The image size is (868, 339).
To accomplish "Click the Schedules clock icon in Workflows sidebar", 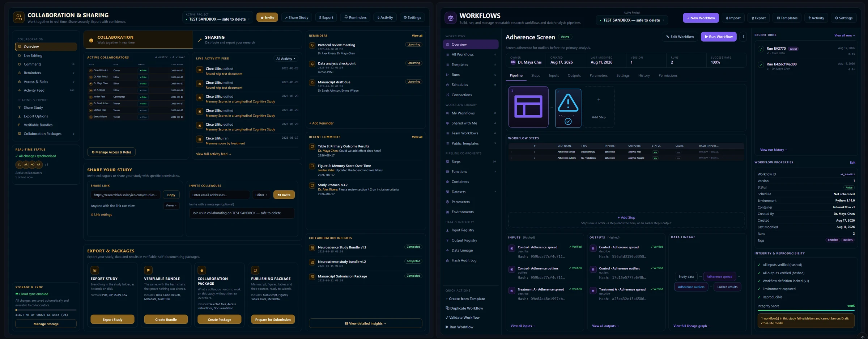I will tap(447, 85).
